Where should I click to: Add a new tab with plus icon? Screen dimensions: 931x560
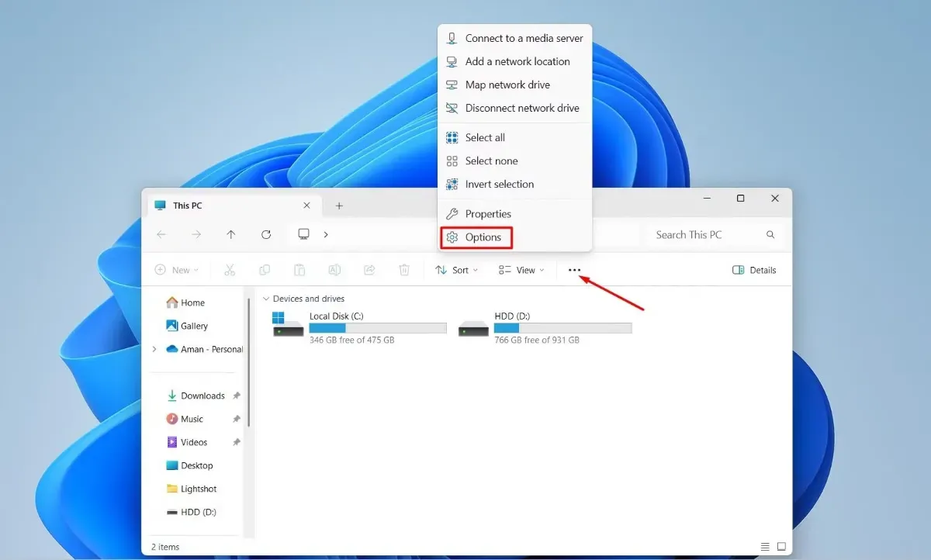click(339, 206)
